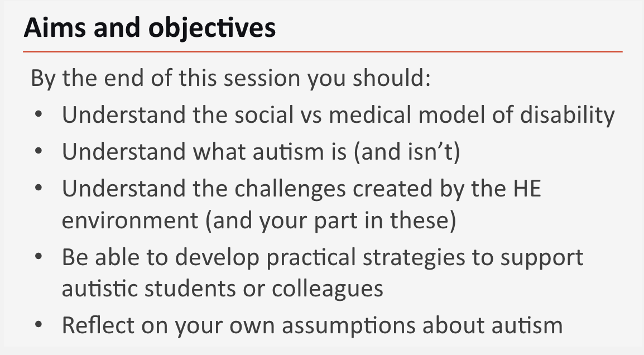Image resolution: width=644 pixels, height=355 pixels.
Task: Place cursor on the word "environment"
Action: [129, 221]
